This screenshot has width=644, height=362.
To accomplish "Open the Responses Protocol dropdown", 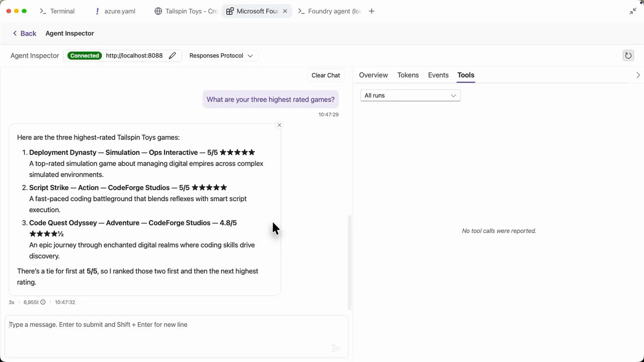I will 221,56.
